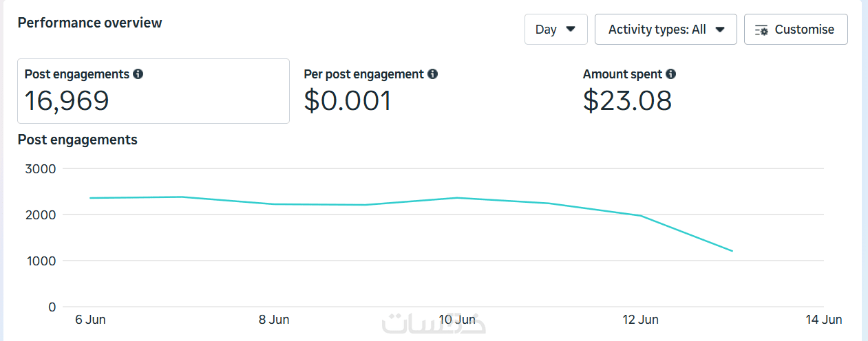Click the arrow on the Day dropdown

coord(571,30)
